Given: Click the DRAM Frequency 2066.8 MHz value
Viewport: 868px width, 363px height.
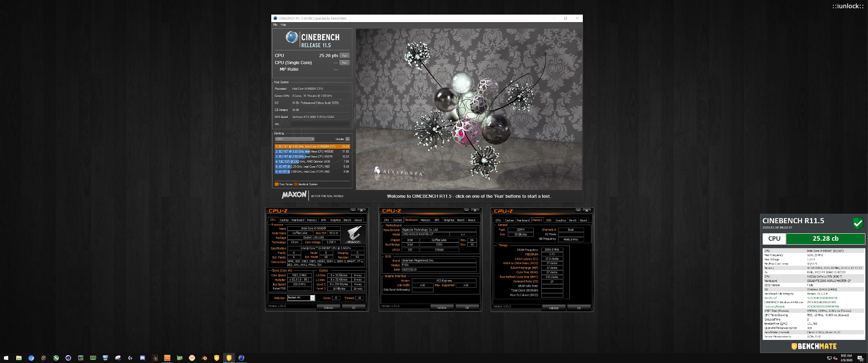Looking at the screenshot, I should click(552, 250).
